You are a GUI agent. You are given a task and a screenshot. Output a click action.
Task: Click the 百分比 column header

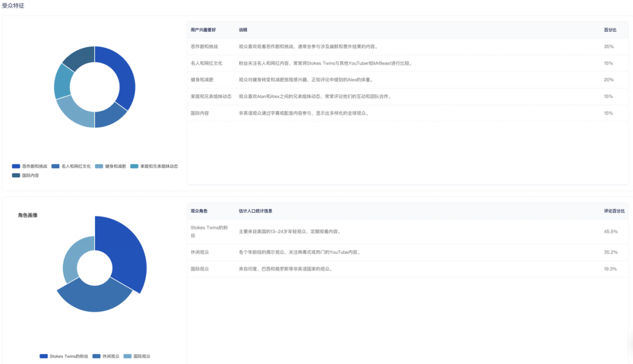click(610, 30)
